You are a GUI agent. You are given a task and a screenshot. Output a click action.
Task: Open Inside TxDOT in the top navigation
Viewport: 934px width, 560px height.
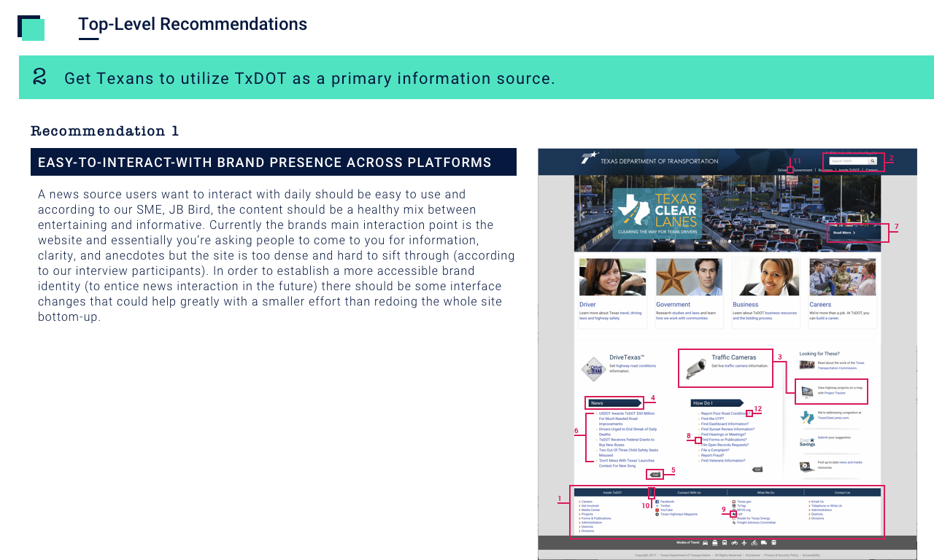[x=850, y=170]
